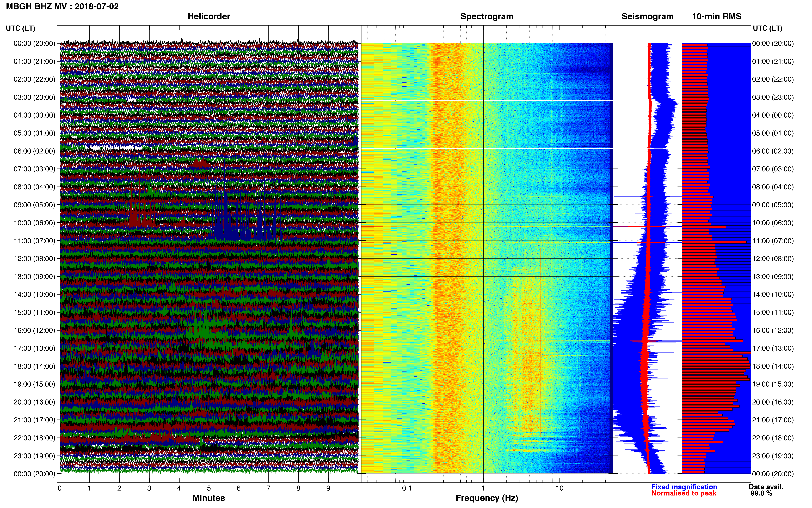Click the UTC (LT) label on left axis
812x508 pixels.
click(21, 28)
